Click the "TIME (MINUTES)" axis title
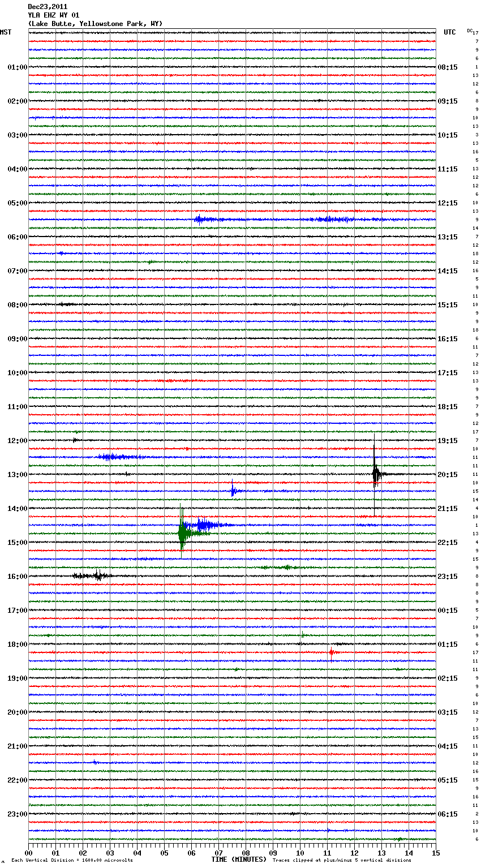 [239, 860]
